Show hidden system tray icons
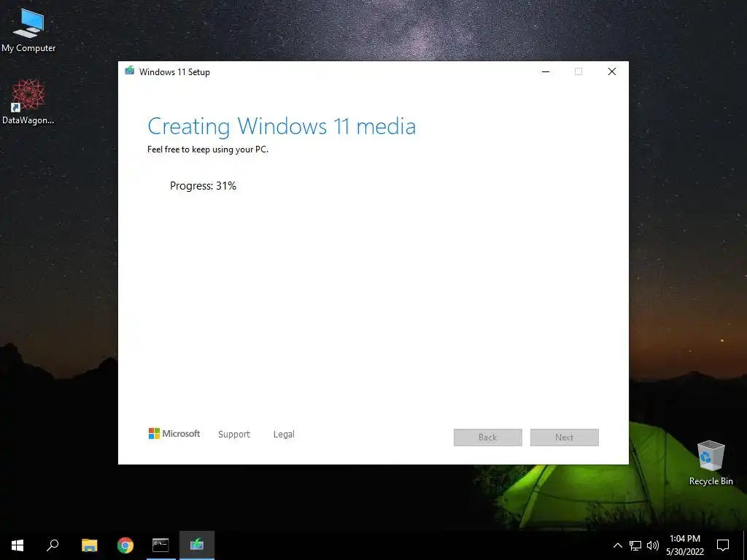The width and height of the screenshot is (747, 560). (x=617, y=545)
